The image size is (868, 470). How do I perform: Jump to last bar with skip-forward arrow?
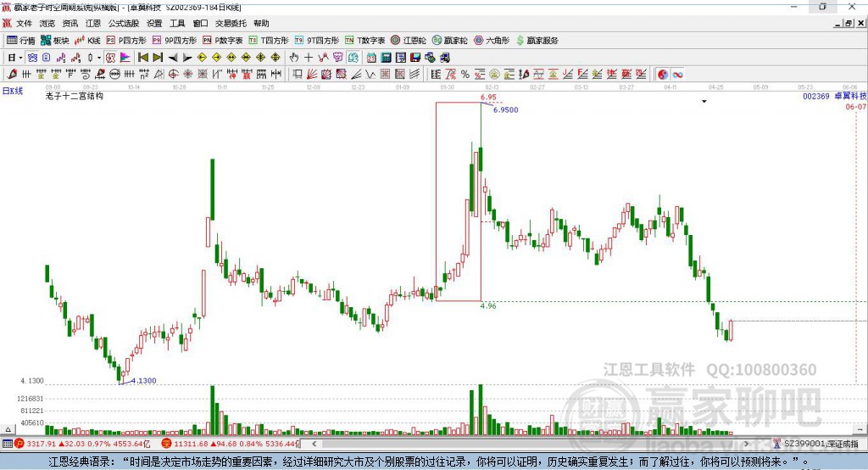point(158,58)
